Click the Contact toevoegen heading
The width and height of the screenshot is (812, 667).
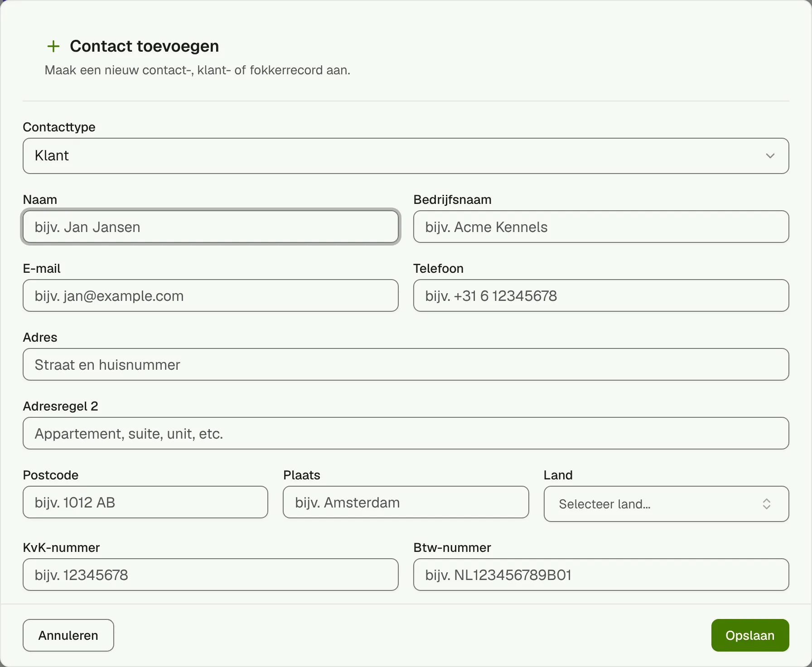[144, 46]
